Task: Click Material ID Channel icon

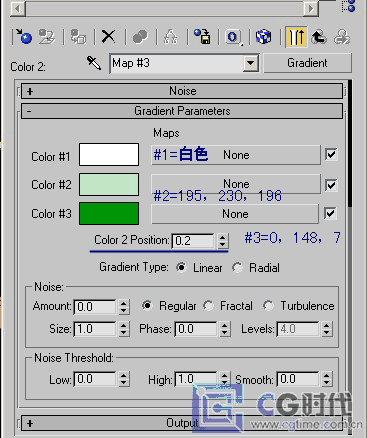Action: coord(233,36)
